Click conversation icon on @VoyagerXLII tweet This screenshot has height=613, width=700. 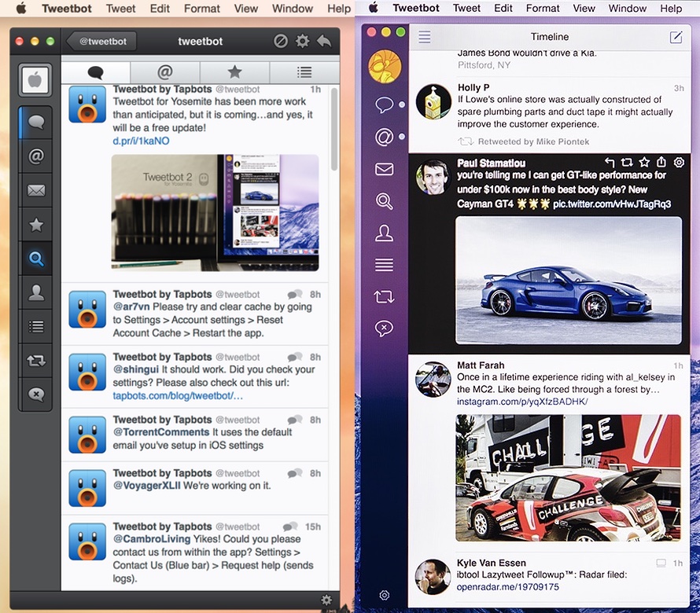295,473
